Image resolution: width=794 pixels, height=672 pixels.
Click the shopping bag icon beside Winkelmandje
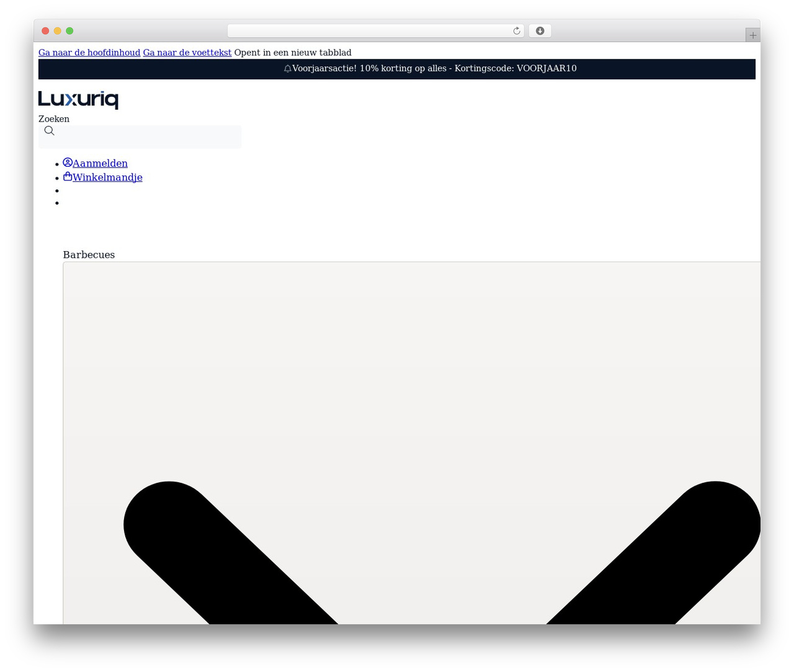tap(68, 177)
